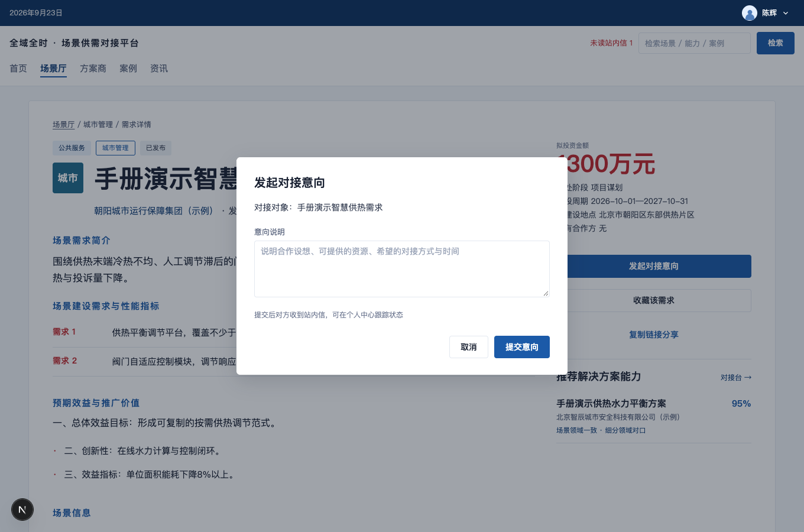Switch to the 资讯 tab
This screenshot has width=804, height=532.
pos(159,69)
